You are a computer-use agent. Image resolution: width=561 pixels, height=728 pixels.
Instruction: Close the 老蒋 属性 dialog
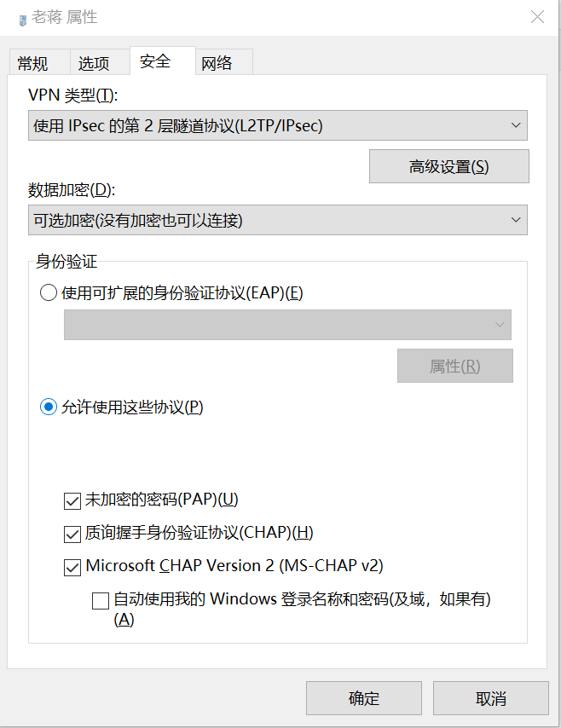point(537,17)
